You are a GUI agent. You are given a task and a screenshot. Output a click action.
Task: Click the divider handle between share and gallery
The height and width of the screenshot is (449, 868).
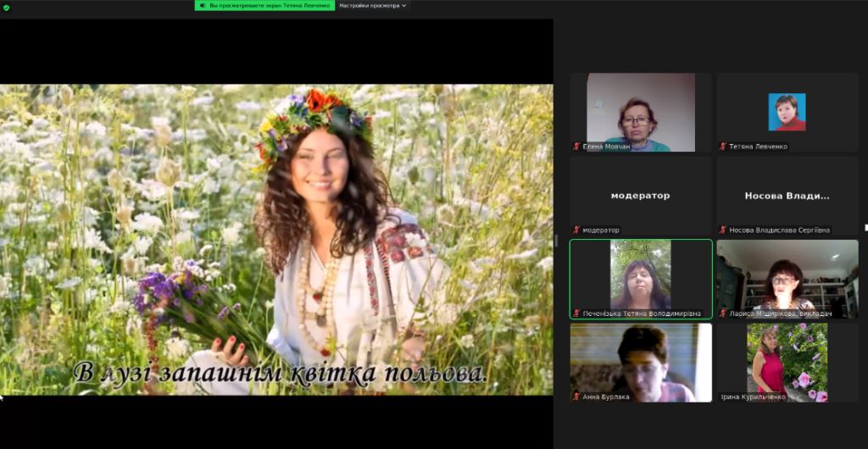tap(556, 241)
